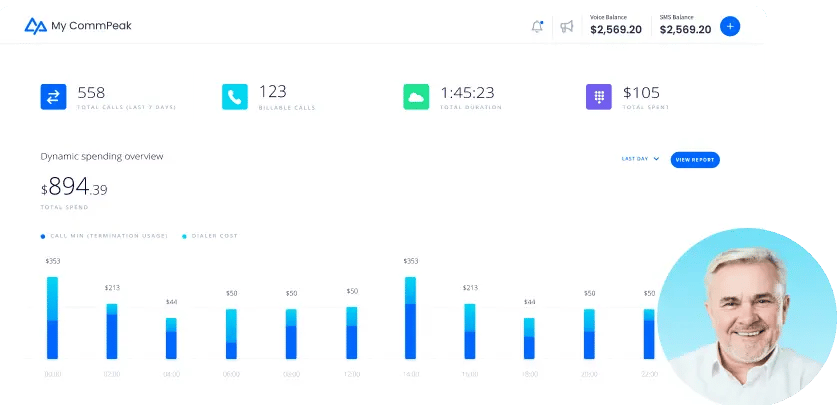Image resolution: width=837 pixels, height=405 pixels.
Task: Select the 02:00 bar labeled $213
Action: pos(112,331)
